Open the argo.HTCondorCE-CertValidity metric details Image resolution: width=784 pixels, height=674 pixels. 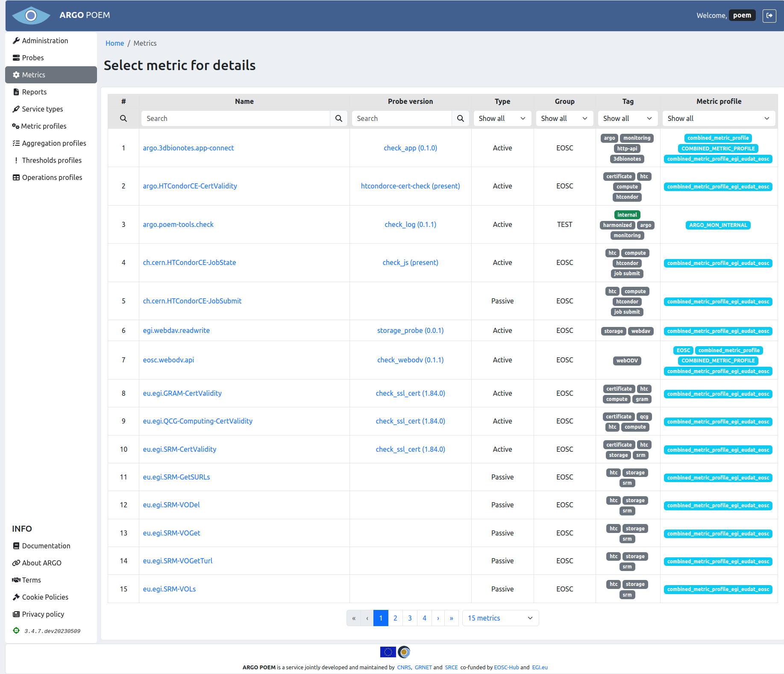click(190, 186)
